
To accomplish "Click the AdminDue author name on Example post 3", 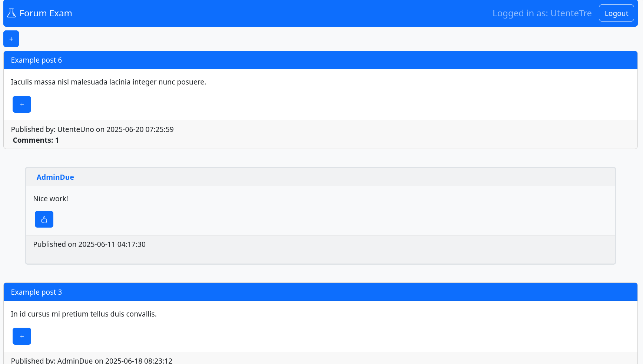I will click(x=75, y=360).
